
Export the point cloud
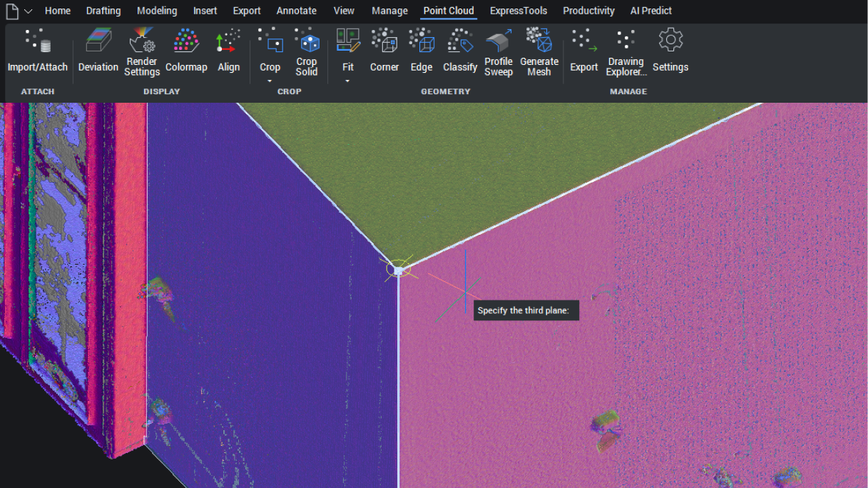584,51
